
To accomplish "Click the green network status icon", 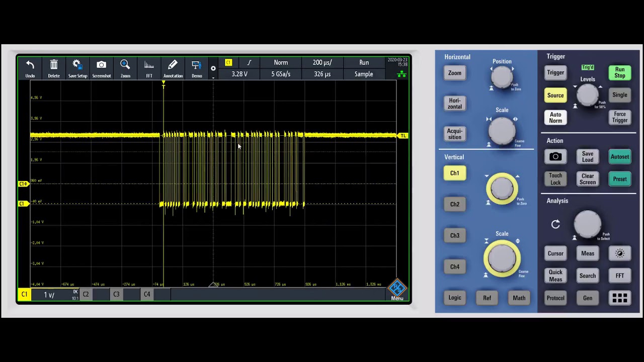I will click(401, 74).
